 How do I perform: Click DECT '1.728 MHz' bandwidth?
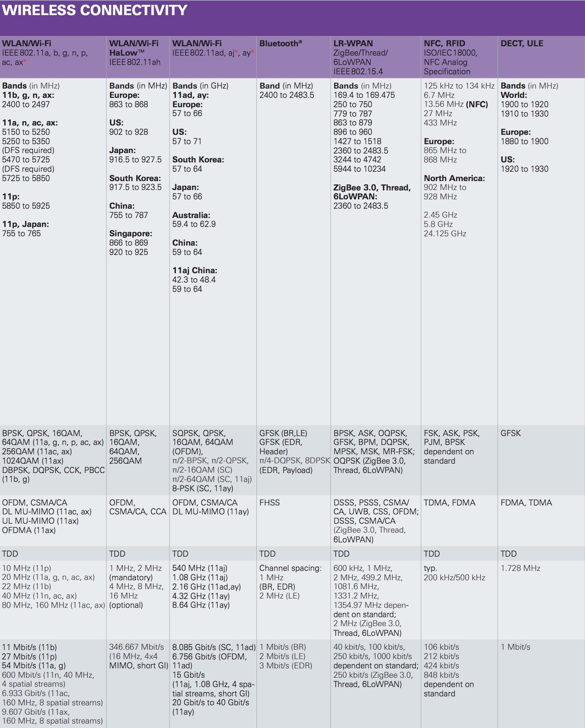[520, 568]
